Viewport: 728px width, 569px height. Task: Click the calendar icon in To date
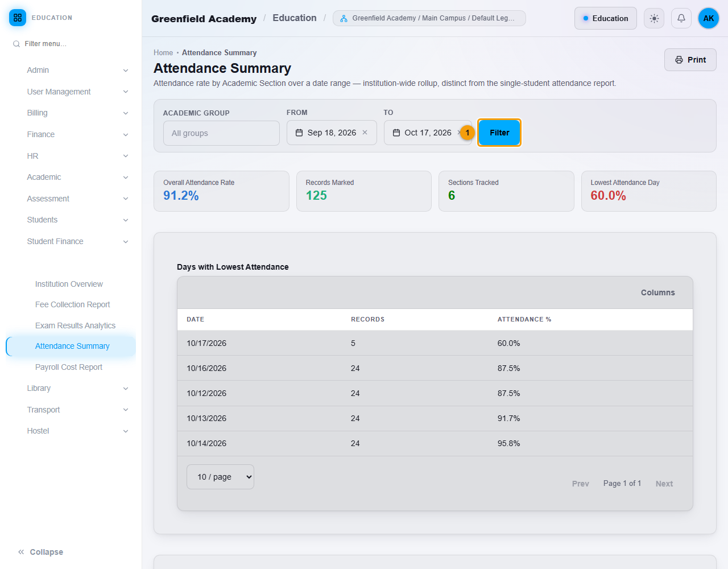point(396,133)
